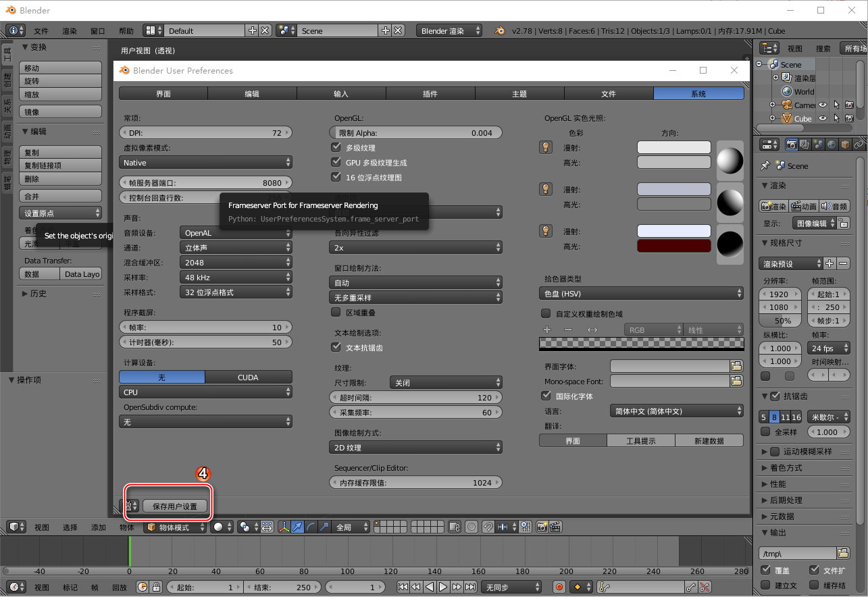This screenshot has width=868, height=597.
Task: Click third light 高光 dark red specular swatch
Action: (674, 246)
